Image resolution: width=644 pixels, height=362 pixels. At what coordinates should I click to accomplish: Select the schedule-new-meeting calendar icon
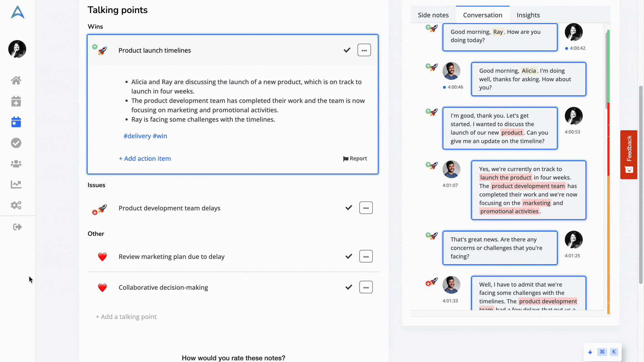[x=16, y=101]
